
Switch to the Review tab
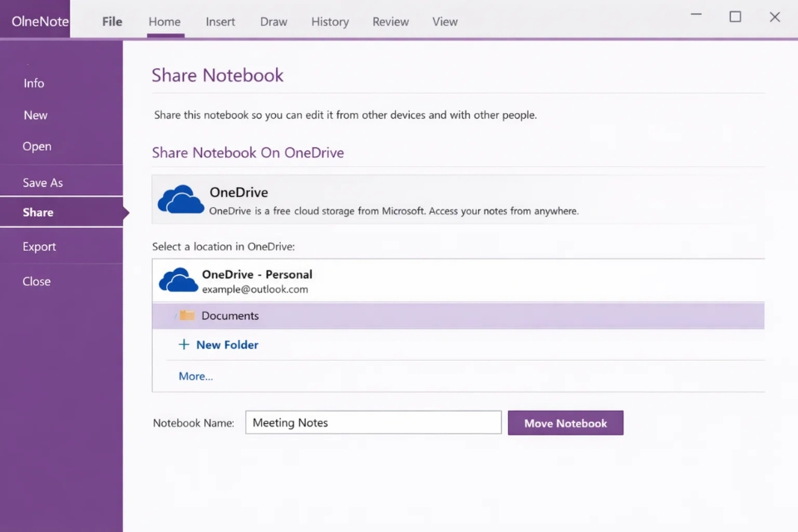coord(390,21)
